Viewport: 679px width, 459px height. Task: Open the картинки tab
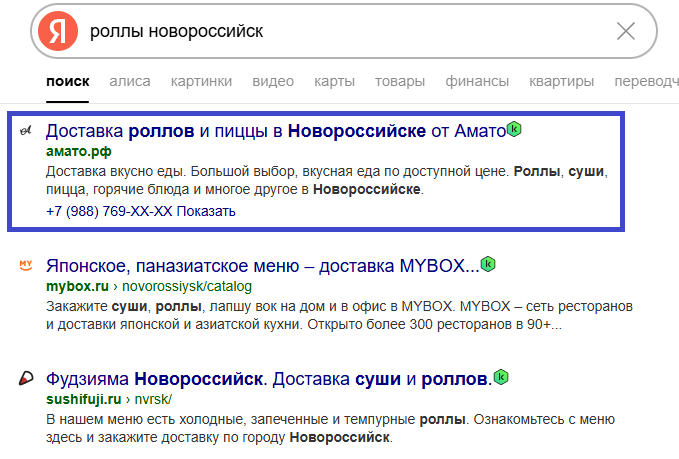(201, 81)
